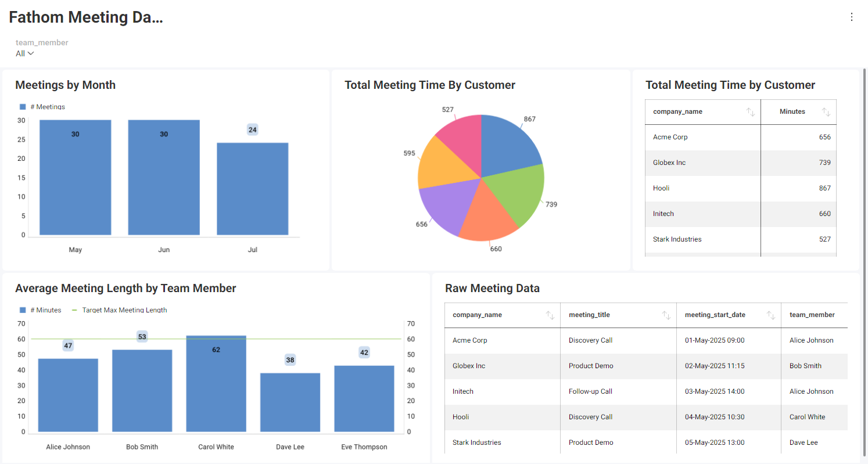Click Hooli in the Total Meeting Time table
The image size is (868, 464).
point(661,188)
